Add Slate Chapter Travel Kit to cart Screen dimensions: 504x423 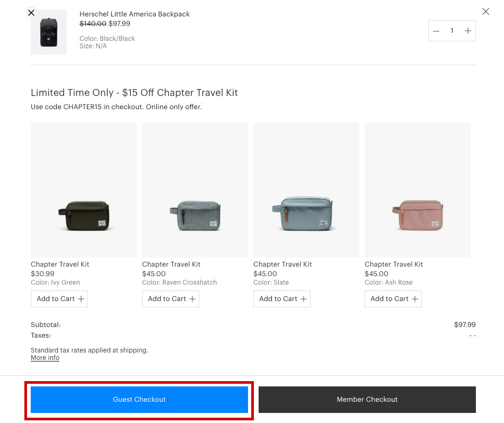[x=282, y=299]
